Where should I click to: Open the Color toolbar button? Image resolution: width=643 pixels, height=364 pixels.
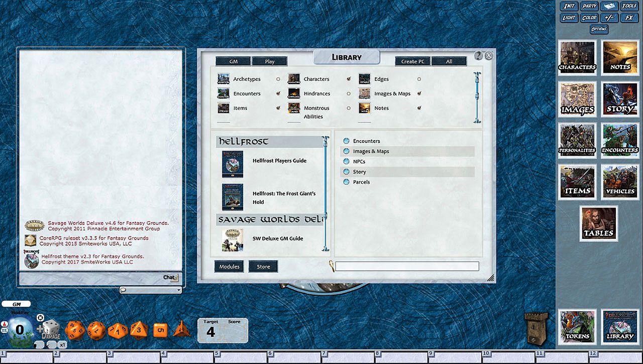[x=589, y=18]
